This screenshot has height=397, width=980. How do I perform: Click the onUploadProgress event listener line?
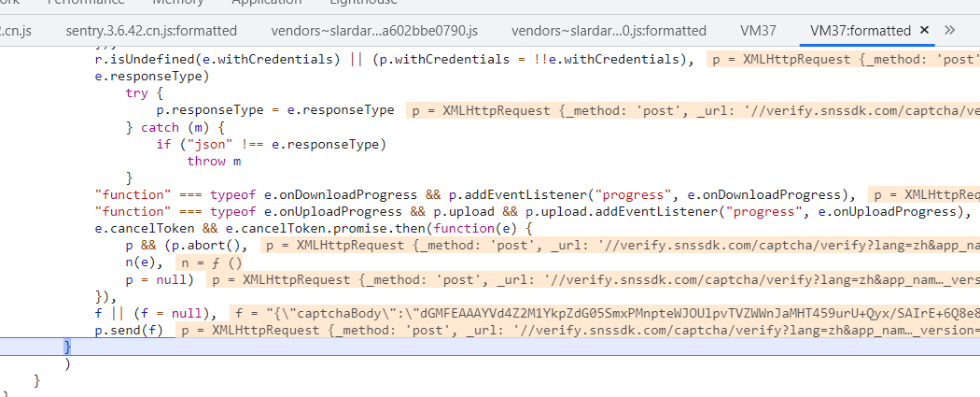pos(532,212)
